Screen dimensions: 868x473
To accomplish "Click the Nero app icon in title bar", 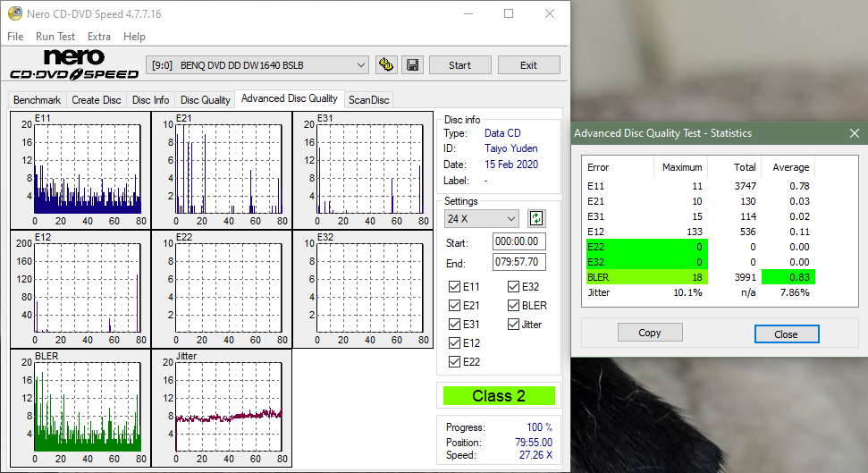I will 15,13.
